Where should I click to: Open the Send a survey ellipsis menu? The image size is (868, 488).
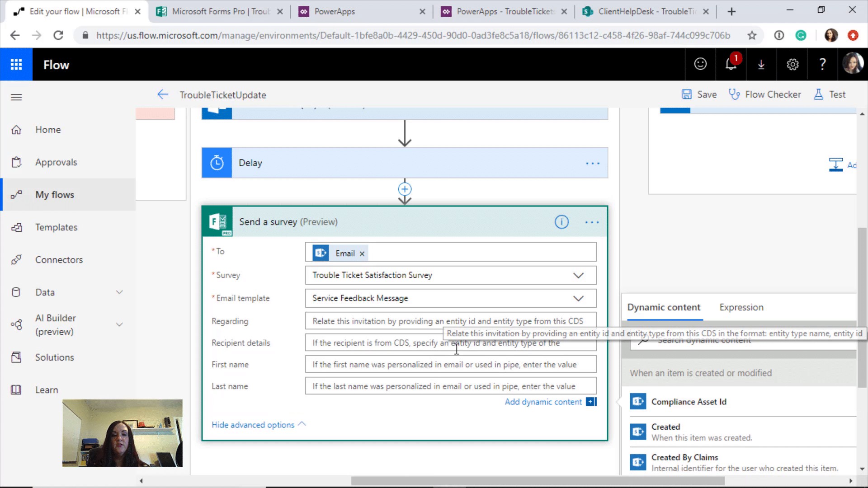click(x=592, y=222)
